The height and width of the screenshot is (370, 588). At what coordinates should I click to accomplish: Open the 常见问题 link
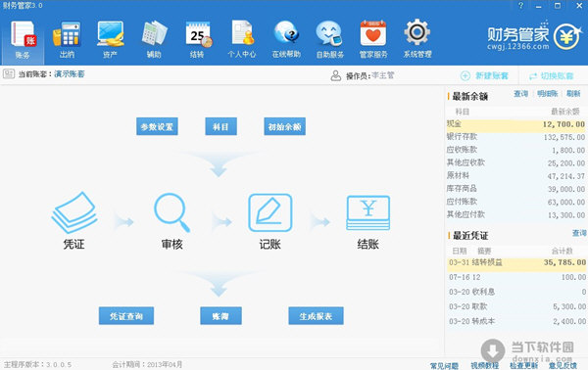pyautogui.click(x=444, y=365)
